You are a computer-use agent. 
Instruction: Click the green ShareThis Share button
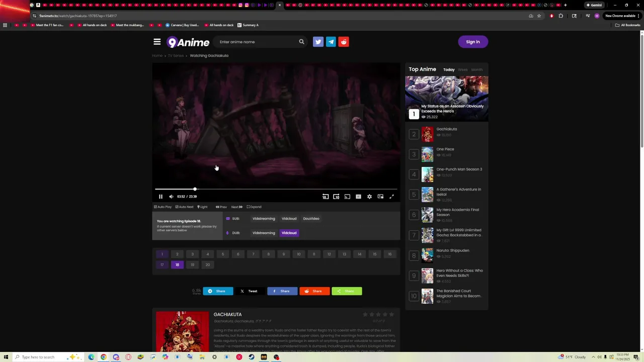coord(347,291)
